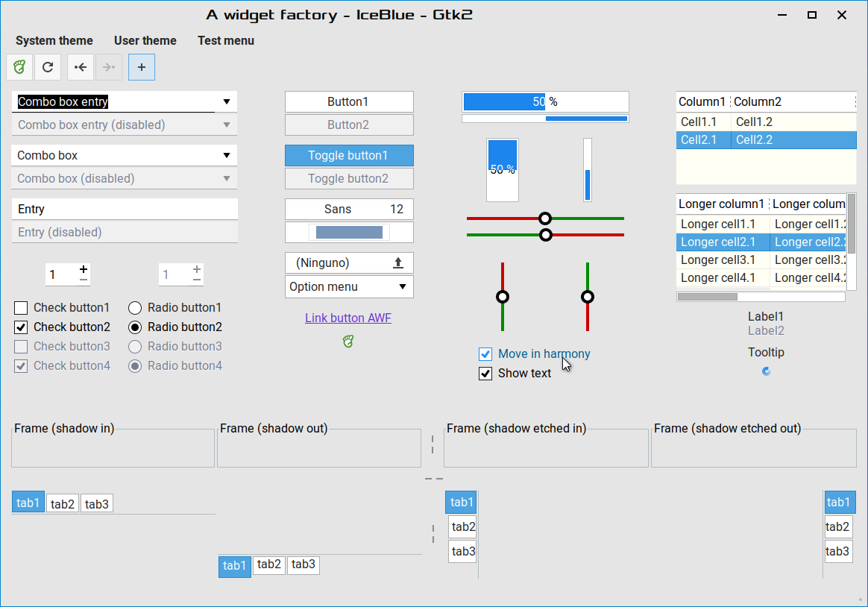Toggle the Show text checkbox
Image resolution: width=868 pixels, height=607 pixels.
[x=485, y=374]
